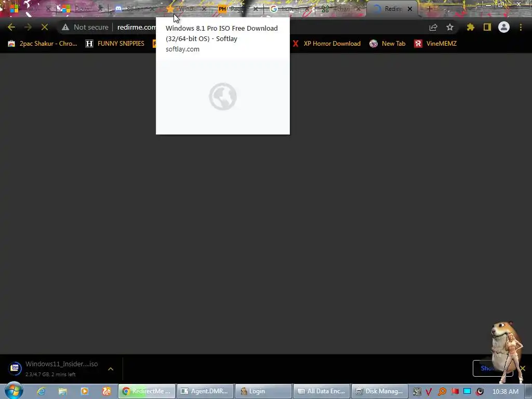The image size is (532, 399).
Task: Click the orange magnifier tray icon
Action: [442, 392]
